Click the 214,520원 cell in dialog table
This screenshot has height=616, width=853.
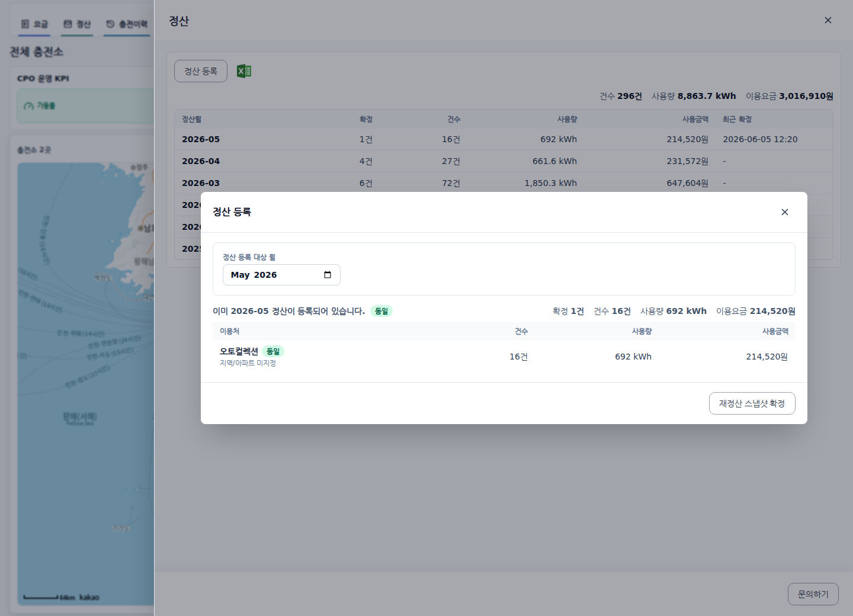tap(767, 357)
